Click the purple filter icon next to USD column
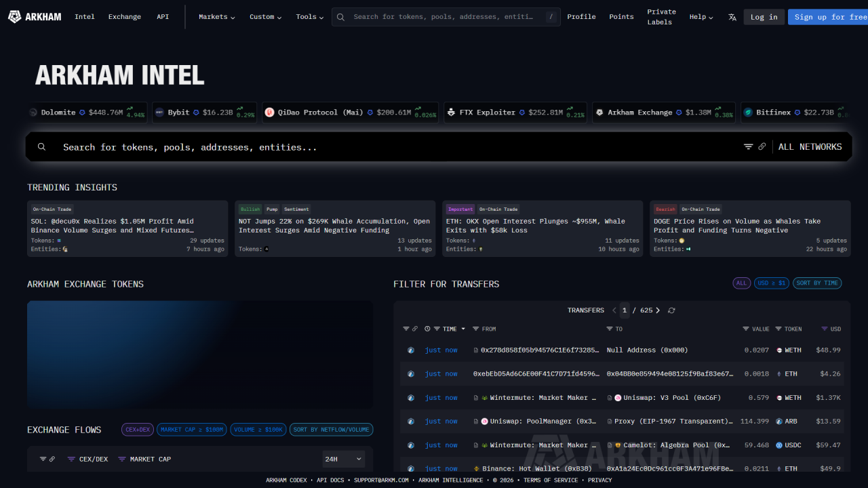The height and width of the screenshot is (488, 868). tap(825, 329)
